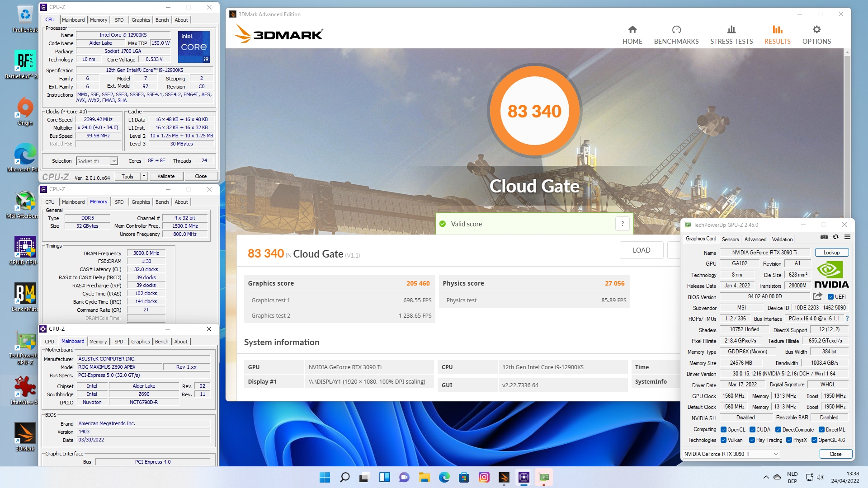
Task: Click the Graphics score value 205 460
Action: (418, 283)
